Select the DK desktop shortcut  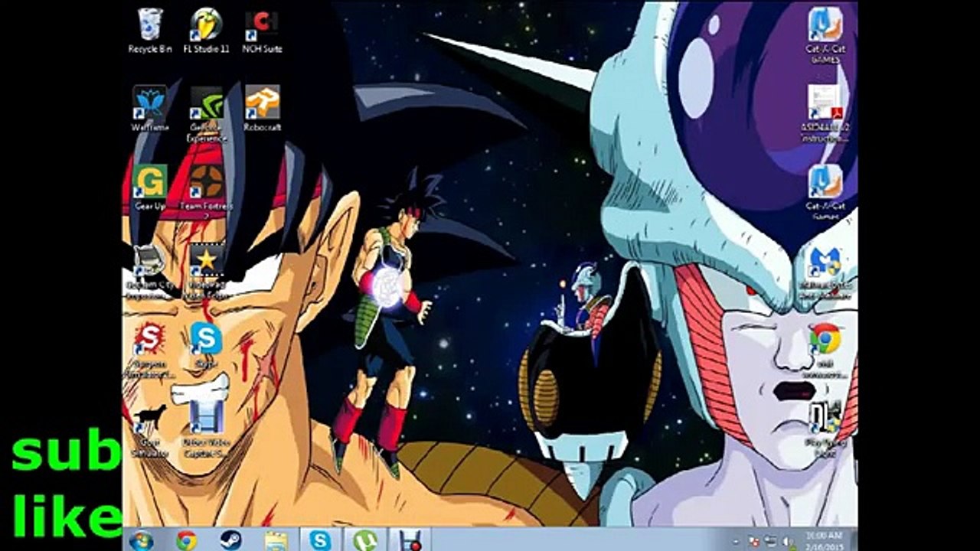tap(825, 429)
